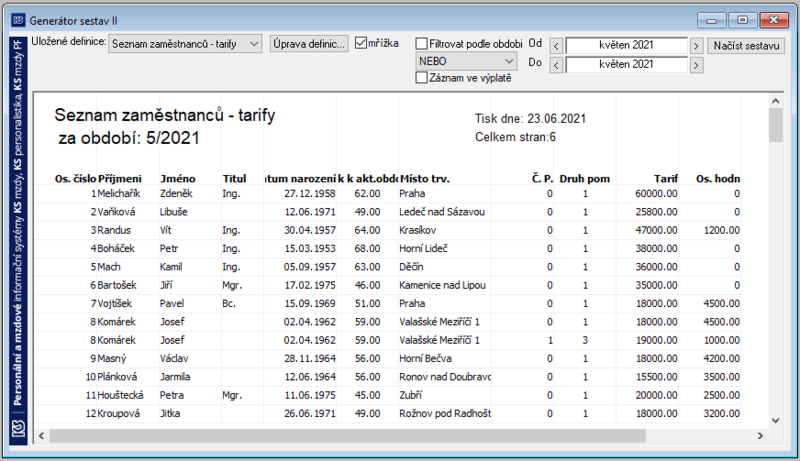The image size is (800, 461).
Task: Uncheck the mřížka grid checkbox
Action: click(361, 43)
